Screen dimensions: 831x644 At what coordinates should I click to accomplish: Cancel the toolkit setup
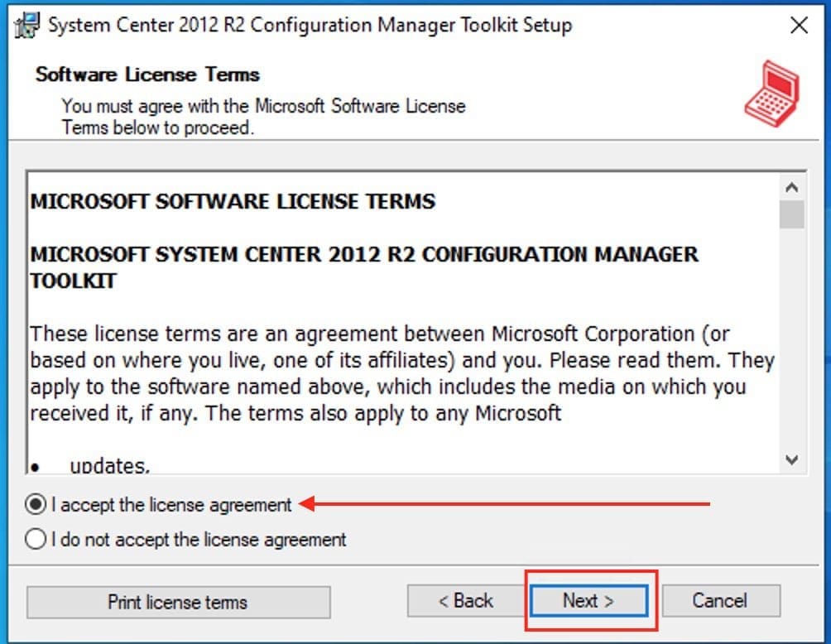720,602
